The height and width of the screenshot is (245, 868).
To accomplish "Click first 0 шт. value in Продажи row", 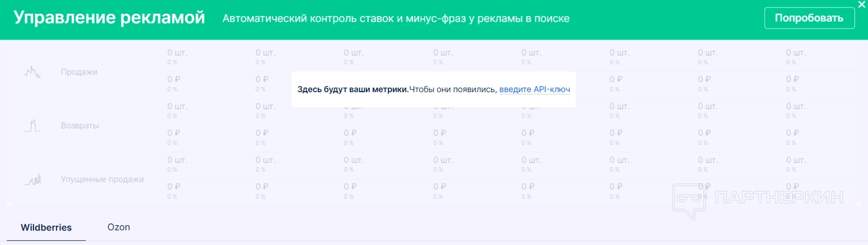I will pyautogui.click(x=177, y=53).
